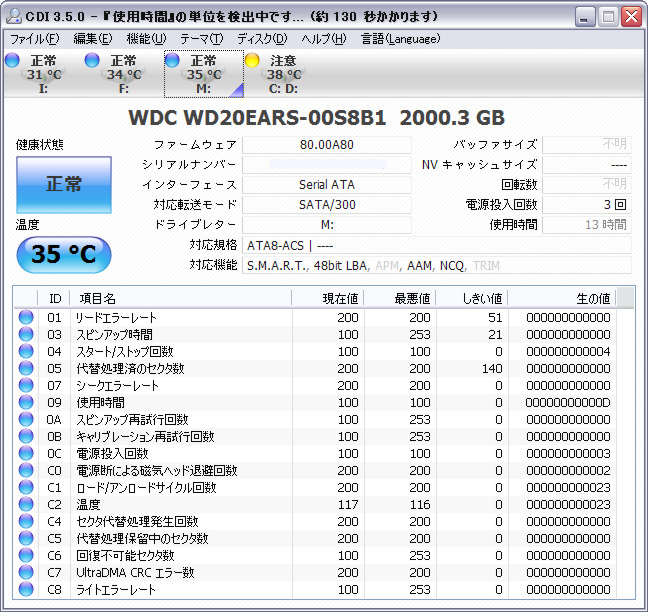
Task: Click status orb for ライトエラーレート row
Action: (26, 589)
